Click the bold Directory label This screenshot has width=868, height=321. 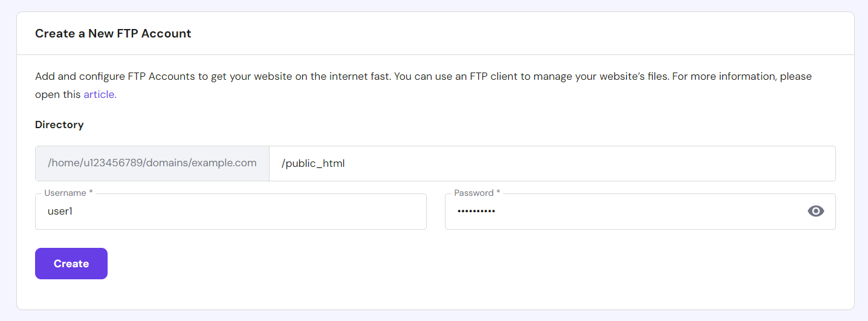(x=59, y=125)
